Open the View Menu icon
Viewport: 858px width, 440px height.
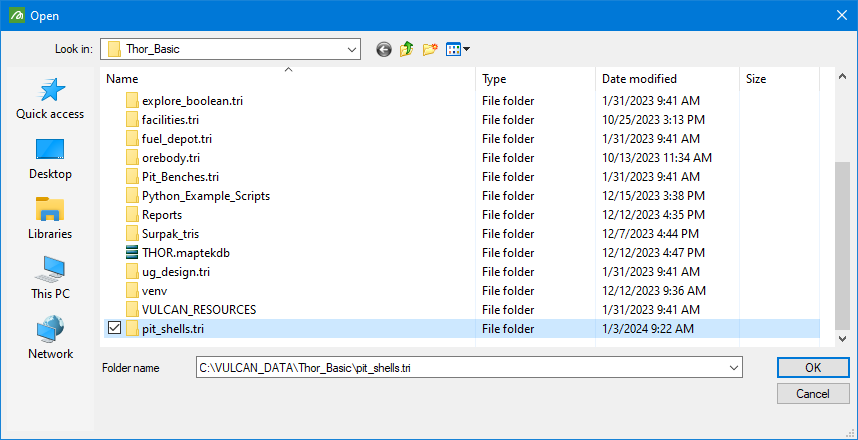[x=454, y=50]
